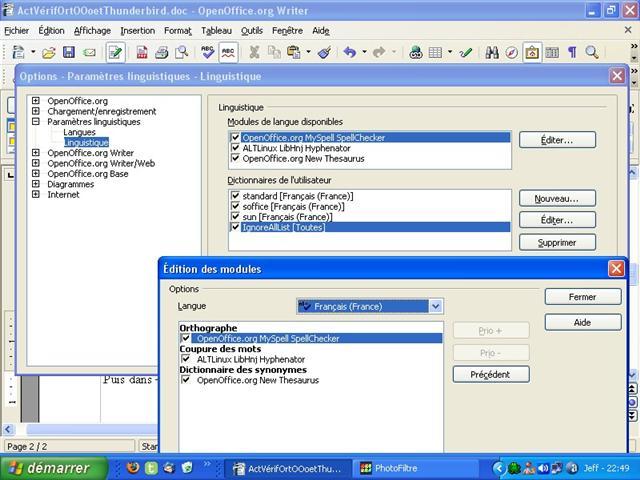Toggle Edit File mode icon

[x=116, y=52]
